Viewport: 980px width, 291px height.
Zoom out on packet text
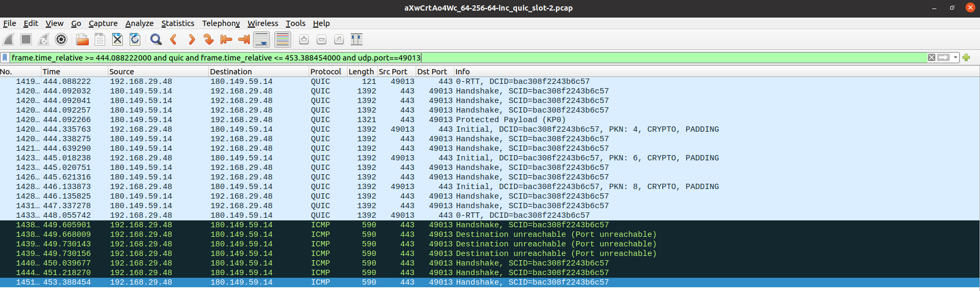[322, 39]
